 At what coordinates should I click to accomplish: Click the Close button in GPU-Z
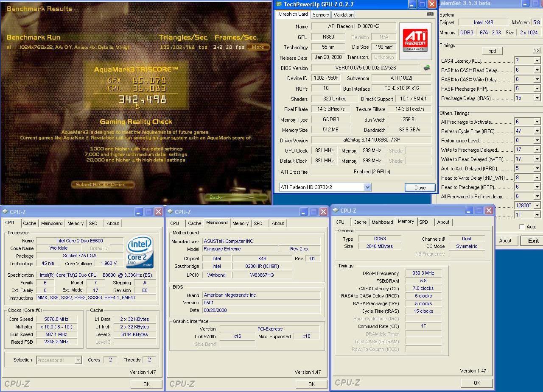click(x=420, y=187)
